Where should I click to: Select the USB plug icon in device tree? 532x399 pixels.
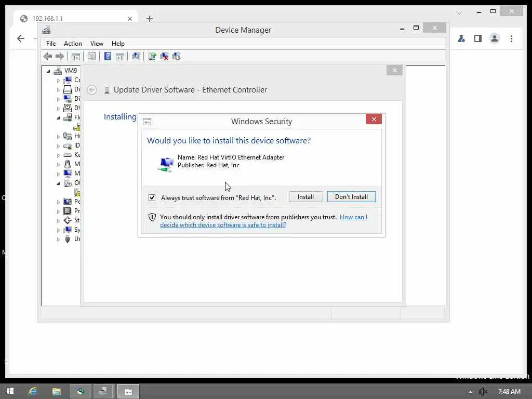[x=68, y=239]
